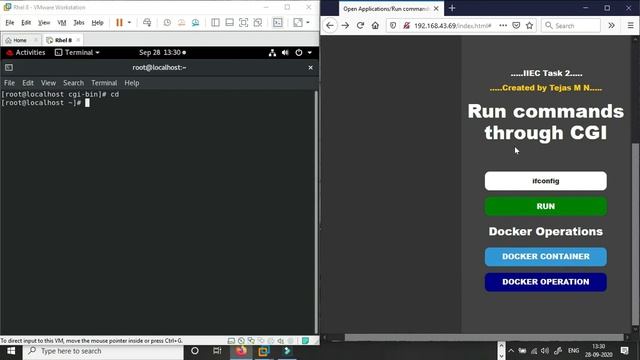640x360 pixels.
Task: Open VMware View menu
Action: pos(44,22)
